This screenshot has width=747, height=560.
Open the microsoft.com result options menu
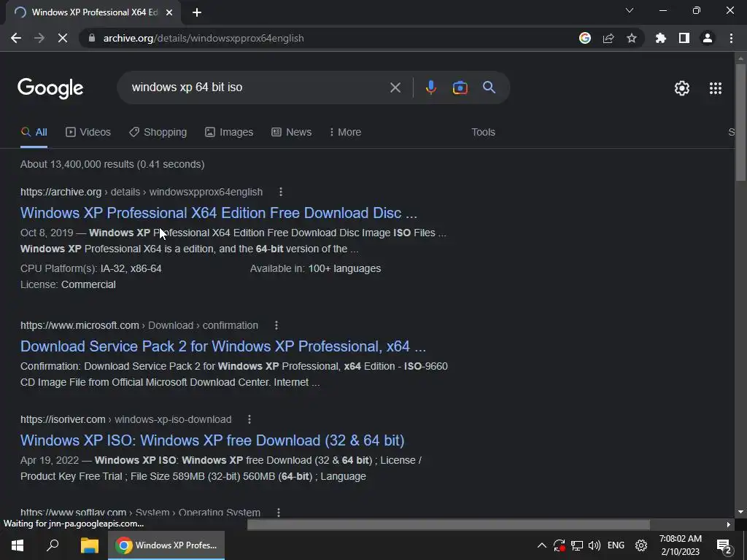[x=276, y=325]
